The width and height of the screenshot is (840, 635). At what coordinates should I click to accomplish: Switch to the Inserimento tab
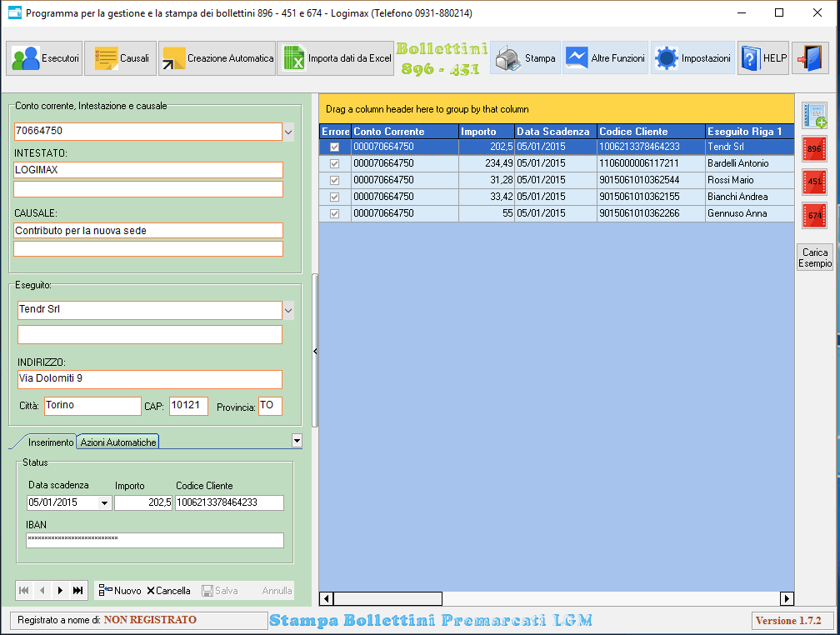pyautogui.click(x=50, y=442)
